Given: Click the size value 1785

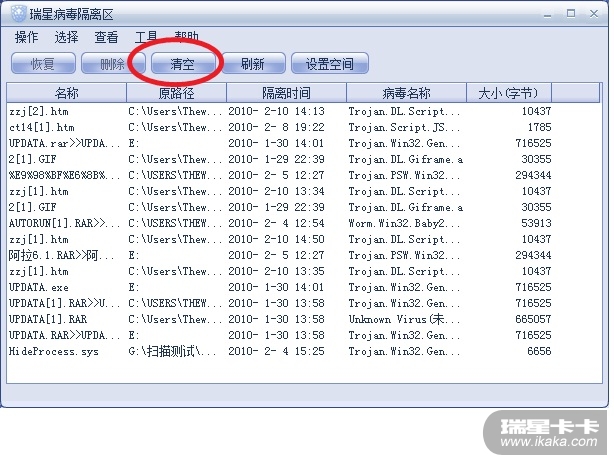Looking at the screenshot, I should pyautogui.click(x=539, y=128).
